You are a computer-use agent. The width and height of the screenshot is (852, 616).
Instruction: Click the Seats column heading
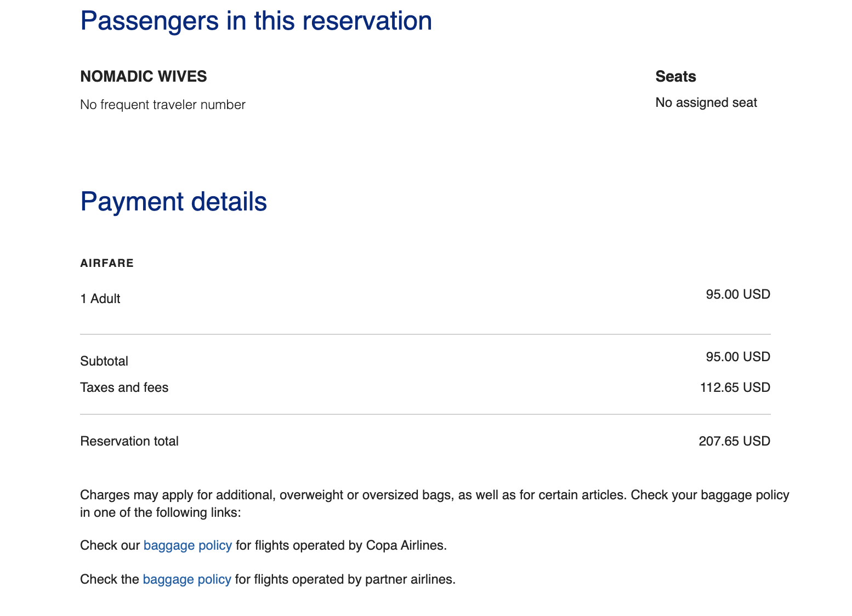pos(675,76)
